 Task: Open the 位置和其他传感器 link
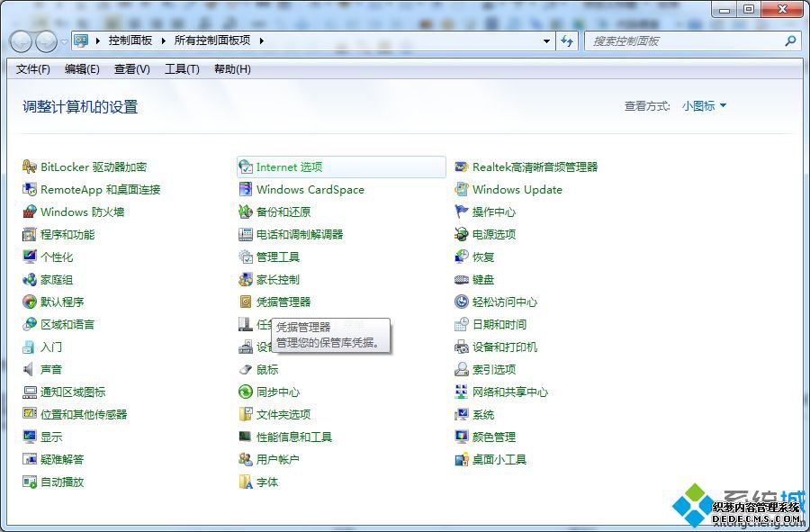pyautogui.click(x=84, y=414)
